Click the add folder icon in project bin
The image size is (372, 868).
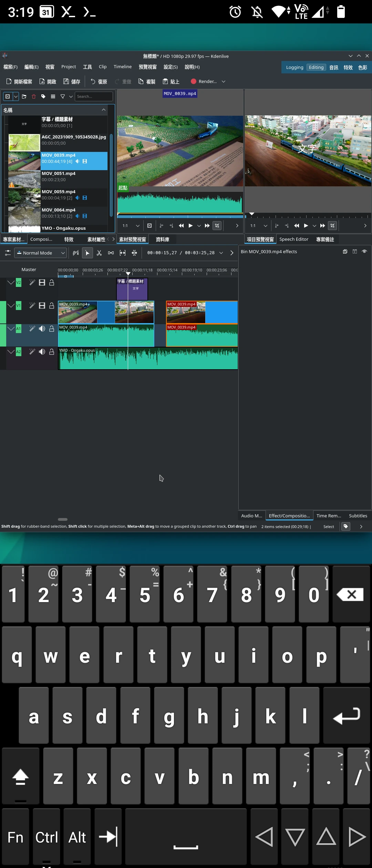24,96
